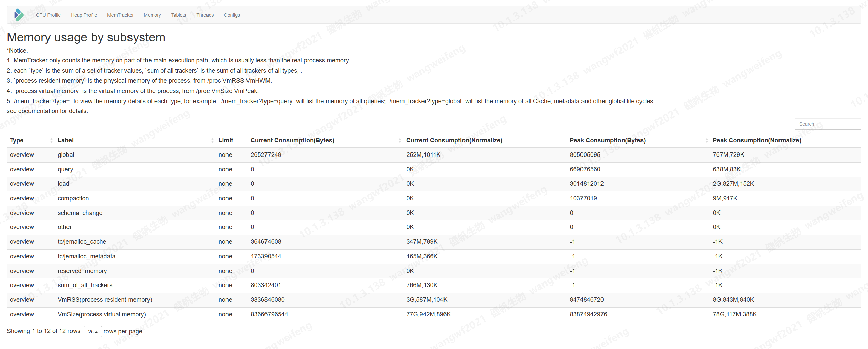Click the query peak value 669076560
This screenshot has height=349, width=868.
point(585,169)
